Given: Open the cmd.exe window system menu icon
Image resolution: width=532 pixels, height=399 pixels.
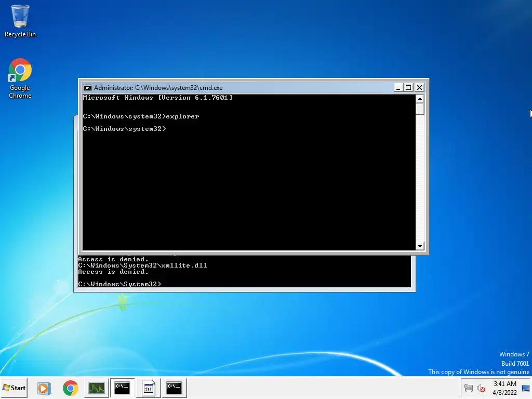Looking at the screenshot, I should pyautogui.click(x=87, y=87).
